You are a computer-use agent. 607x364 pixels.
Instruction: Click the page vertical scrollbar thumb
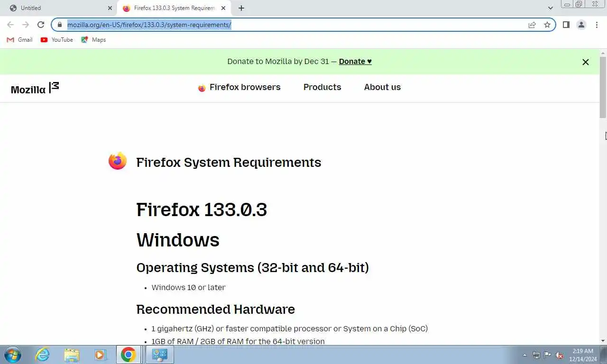pos(603,87)
